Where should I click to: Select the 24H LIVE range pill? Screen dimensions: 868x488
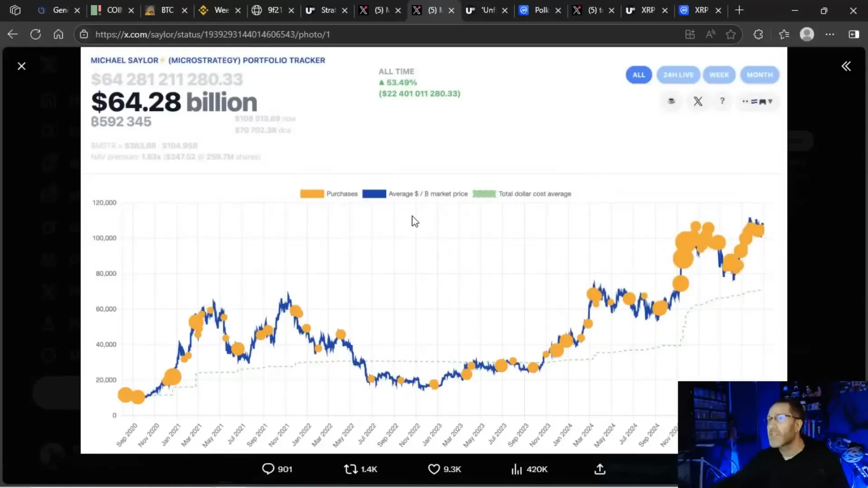pyautogui.click(x=678, y=75)
